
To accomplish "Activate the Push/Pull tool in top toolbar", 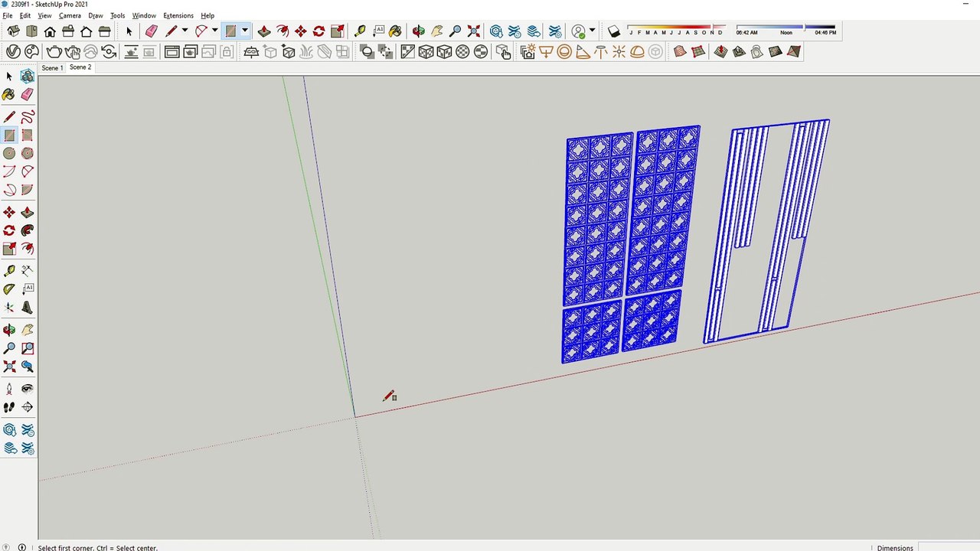I will click(x=264, y=31).
